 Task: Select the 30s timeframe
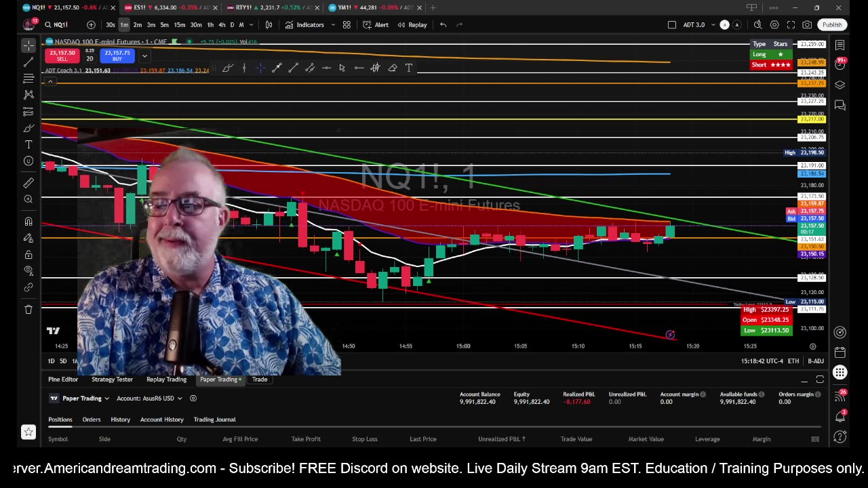coord(110,25)
